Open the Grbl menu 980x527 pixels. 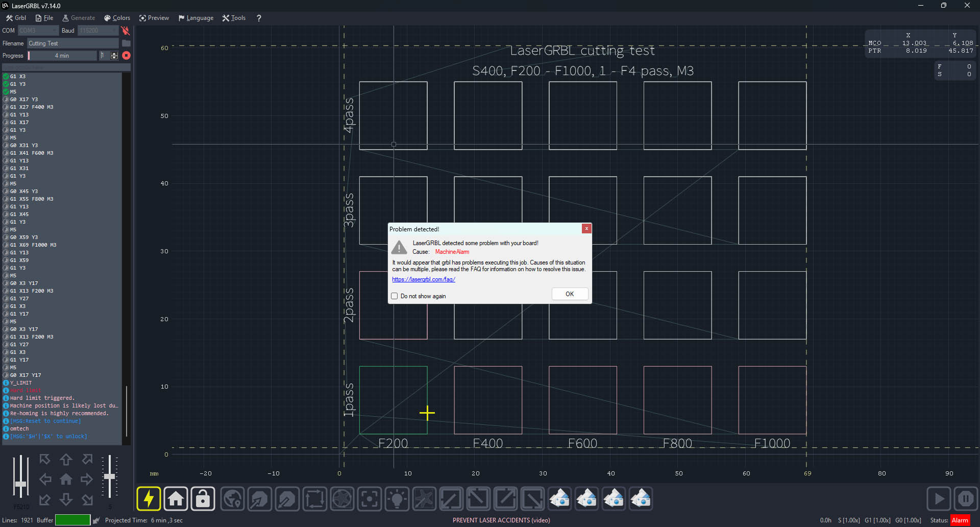tap(16, 18)
